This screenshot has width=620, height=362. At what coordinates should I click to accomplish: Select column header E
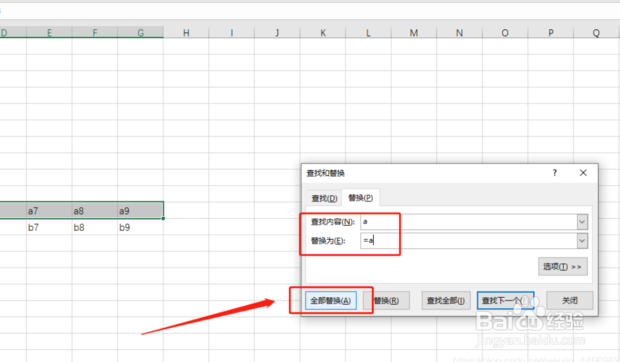tap(49, 32)
